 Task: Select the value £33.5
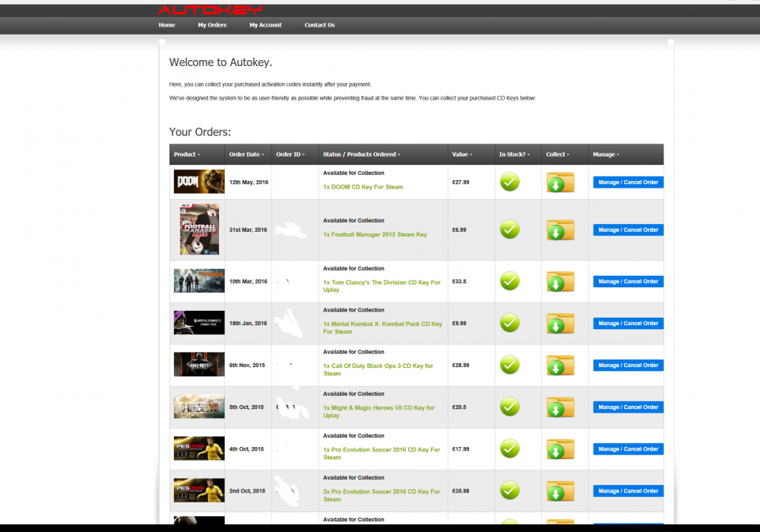(x=459, y=281)
